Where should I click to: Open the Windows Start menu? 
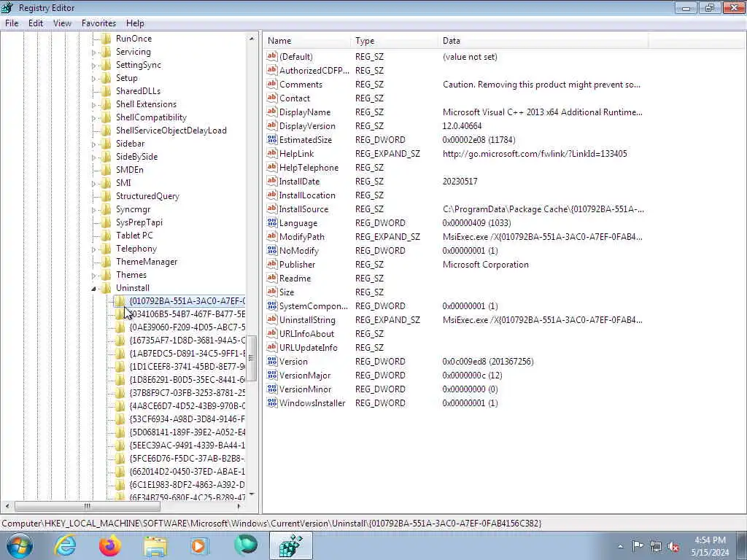(20, 545)
